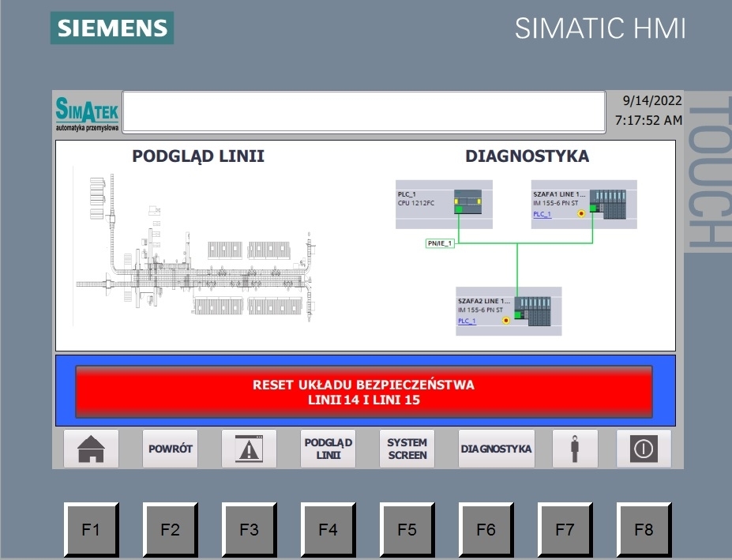Click the SZAFA2 yellow status indicator
The image size is (732, 560).
[505, 321]
